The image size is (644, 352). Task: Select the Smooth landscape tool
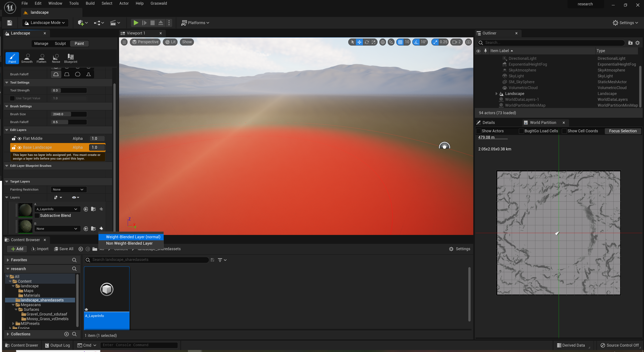[x=27, y=58]
